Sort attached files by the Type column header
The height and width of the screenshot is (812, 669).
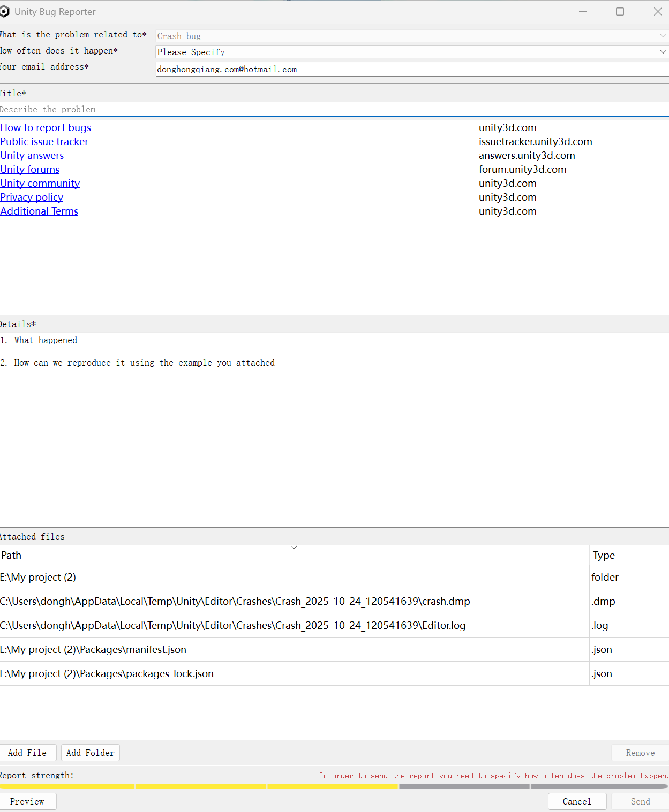coord(629,555)
